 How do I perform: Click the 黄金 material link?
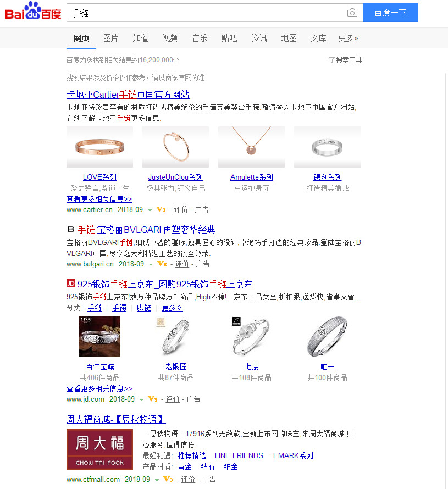[185, 466]
